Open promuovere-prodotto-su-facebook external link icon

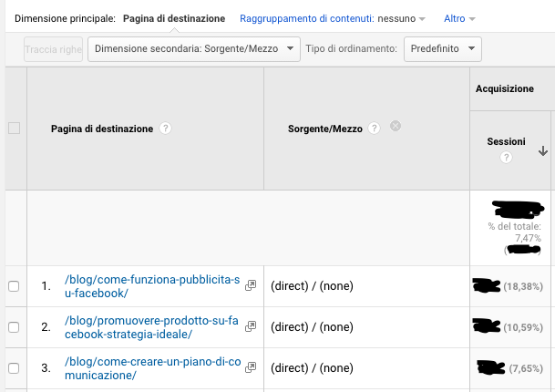(251, 326)
